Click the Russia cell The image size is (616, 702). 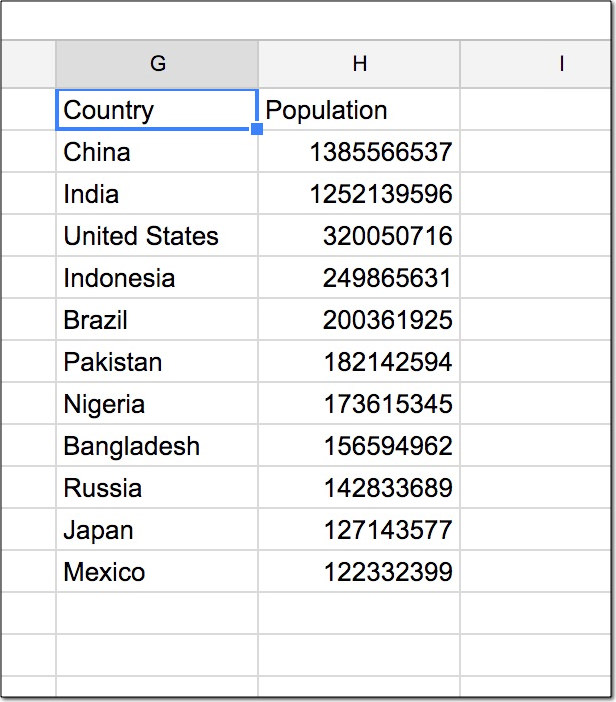click(x=157, y=488)
